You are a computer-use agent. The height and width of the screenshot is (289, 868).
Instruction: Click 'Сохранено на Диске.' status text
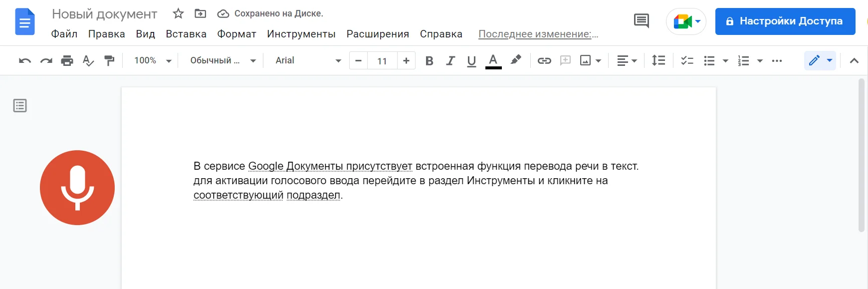click(x=279, y=13)
